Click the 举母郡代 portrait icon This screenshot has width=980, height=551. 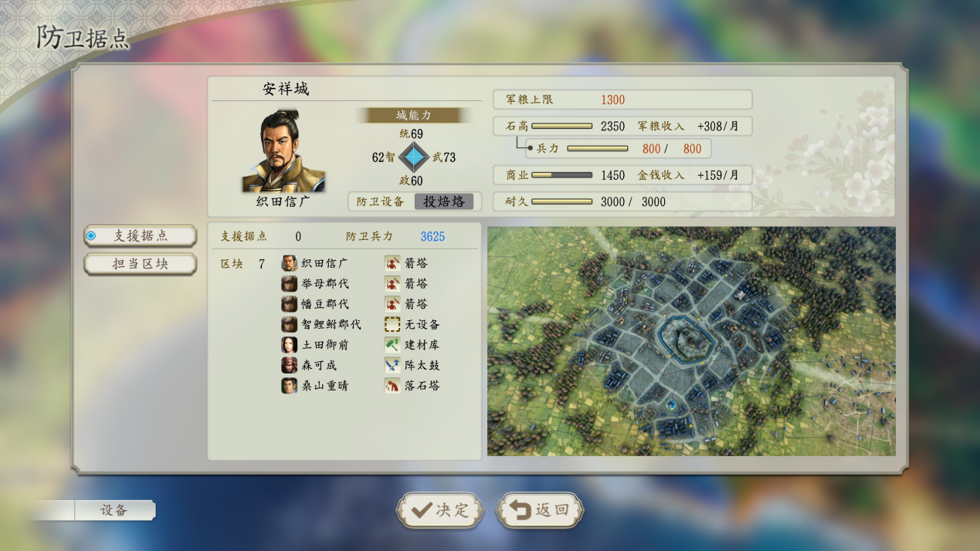[x=289, y=283]
